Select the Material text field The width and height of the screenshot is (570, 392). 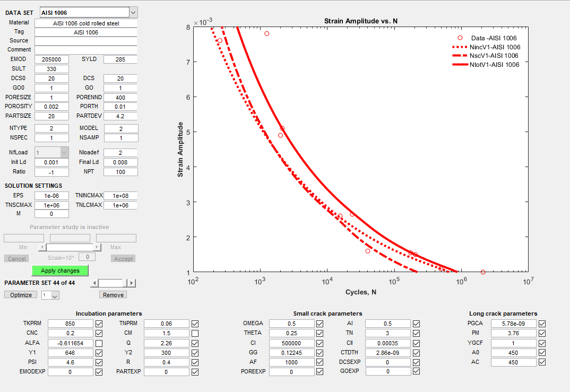coord(86,23)
